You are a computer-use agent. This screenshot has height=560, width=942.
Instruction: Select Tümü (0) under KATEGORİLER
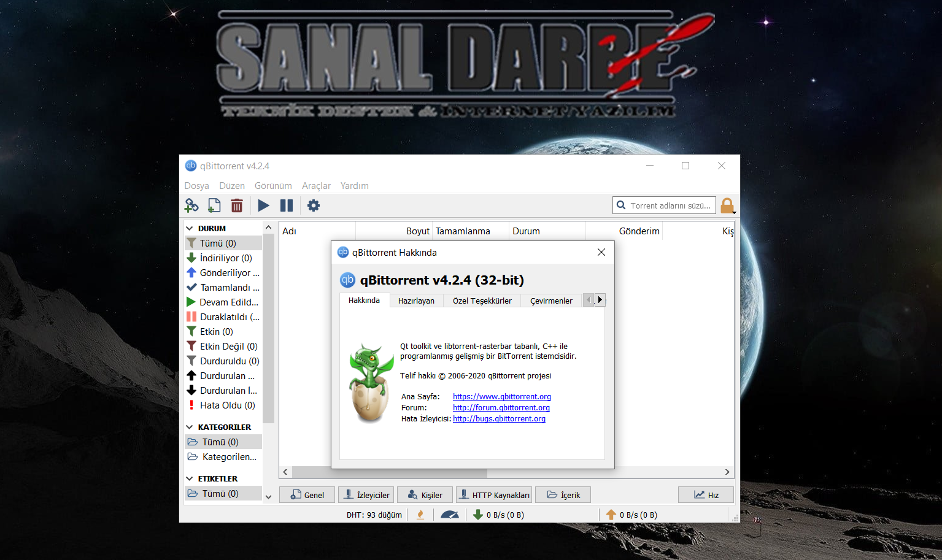click(223, 442)
